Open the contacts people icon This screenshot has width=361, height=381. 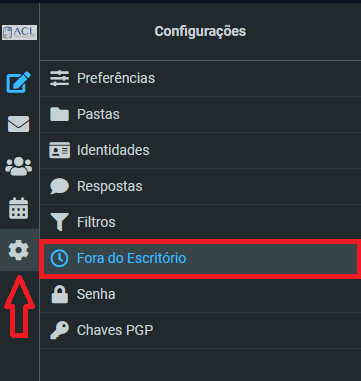pyautogui.click(x=19, y=166)
